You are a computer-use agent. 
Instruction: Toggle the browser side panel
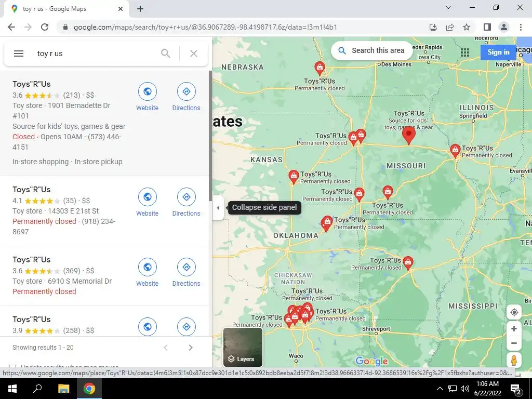[x=487, y=27]
